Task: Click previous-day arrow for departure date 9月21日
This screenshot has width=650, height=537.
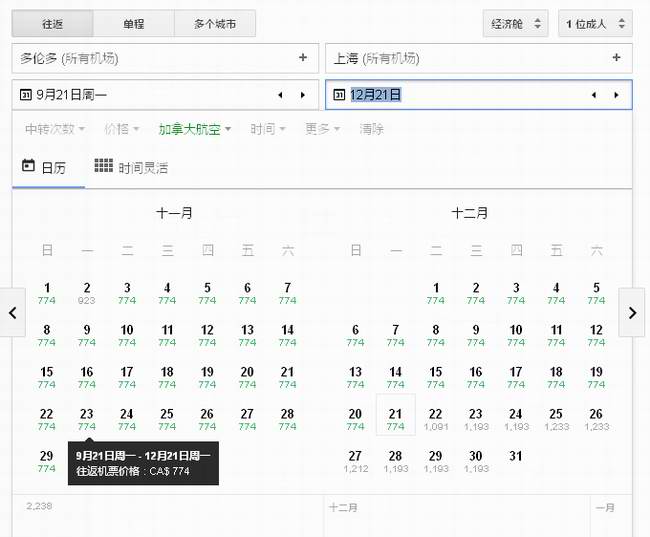Action: tap(281, 95)
